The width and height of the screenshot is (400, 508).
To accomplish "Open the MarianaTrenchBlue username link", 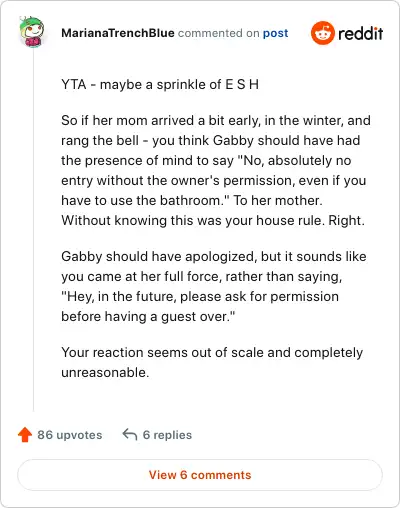I will point(118,33).
